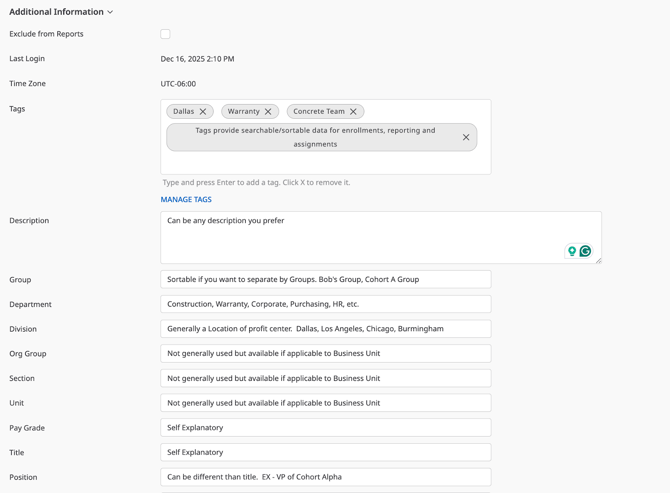Screen dimensions: 670x493
Task: Click inside the Description text area
Action: pos(360,237)
